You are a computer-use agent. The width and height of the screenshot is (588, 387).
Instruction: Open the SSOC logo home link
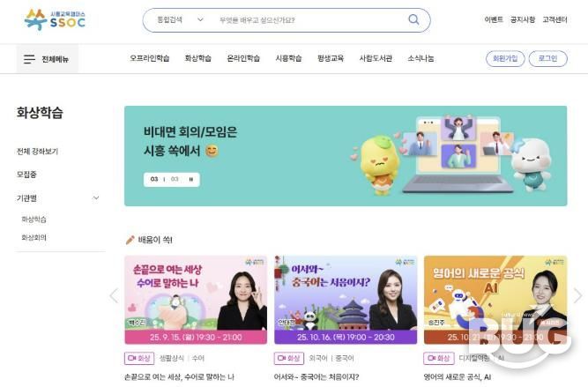coord(55,19)
